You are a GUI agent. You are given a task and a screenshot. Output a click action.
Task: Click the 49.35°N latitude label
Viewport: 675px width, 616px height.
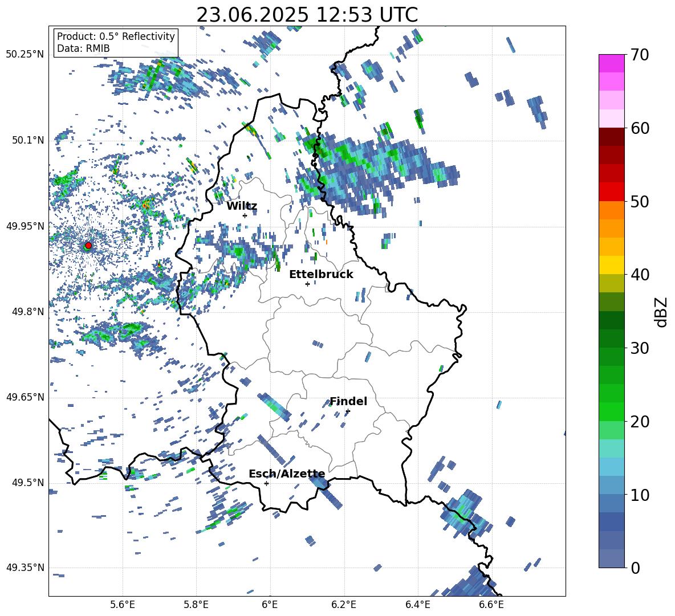point(25,568)
